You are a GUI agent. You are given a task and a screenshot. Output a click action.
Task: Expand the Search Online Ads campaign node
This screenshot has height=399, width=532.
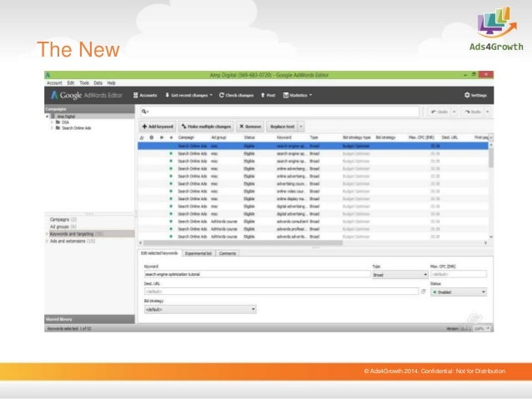[52, 127]
